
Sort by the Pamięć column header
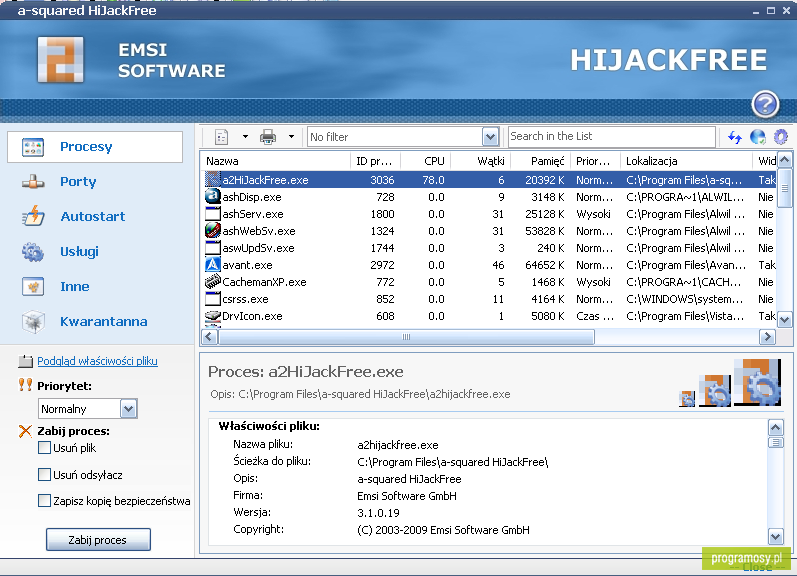point(540,161)
